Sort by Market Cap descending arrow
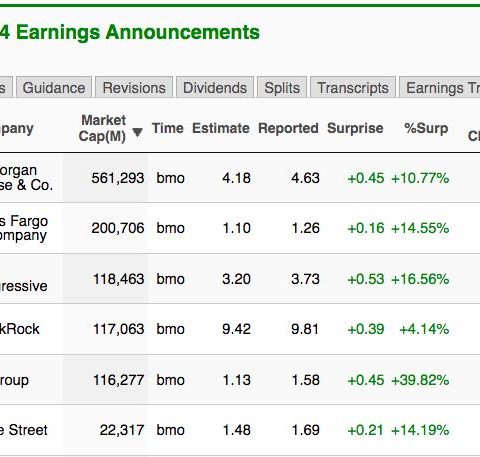480x457 pixels. click(x=137, y=132)
